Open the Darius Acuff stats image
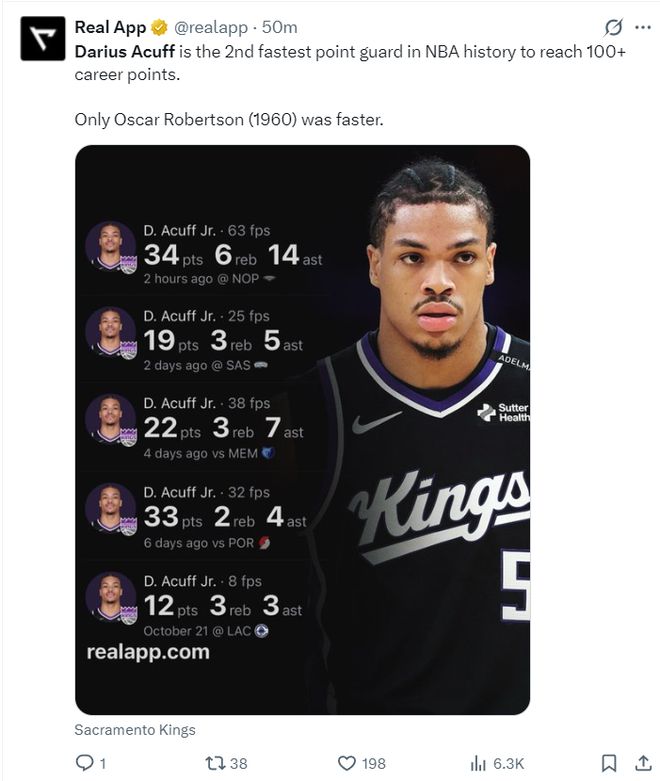This screenshot has width=660, height=781. pos(302,430)
